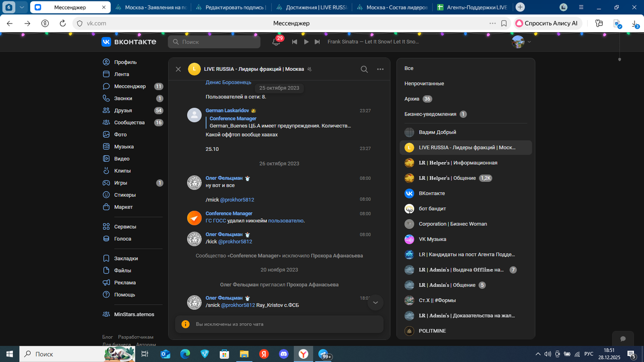Click Спросить Алису AI button
Viewport: 644px width, 362px height.
point(547,23)
